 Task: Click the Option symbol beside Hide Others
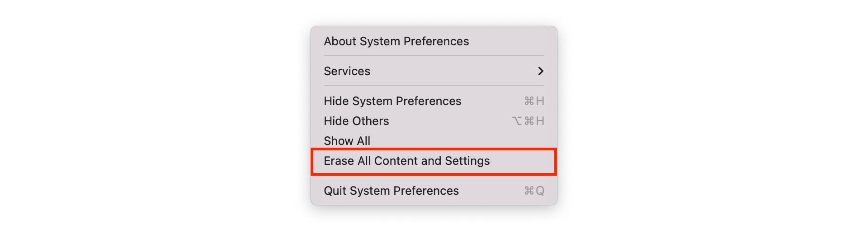tap(517, 121)
